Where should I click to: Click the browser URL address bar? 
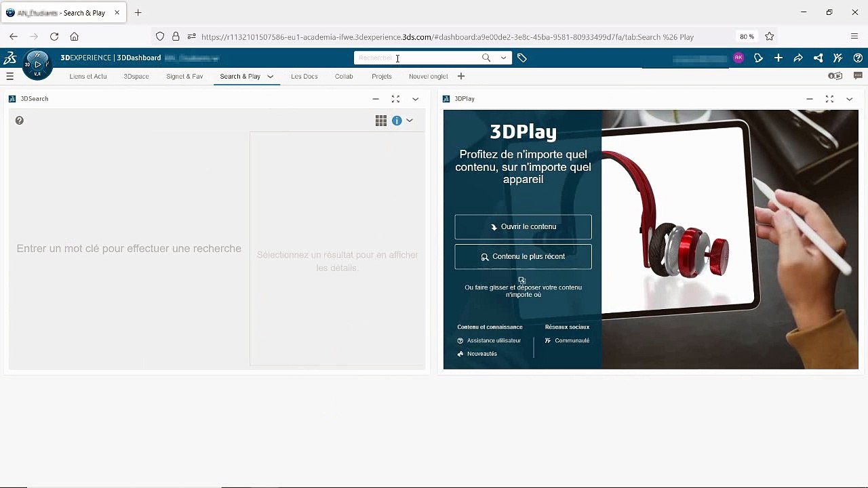click(448, 37)
